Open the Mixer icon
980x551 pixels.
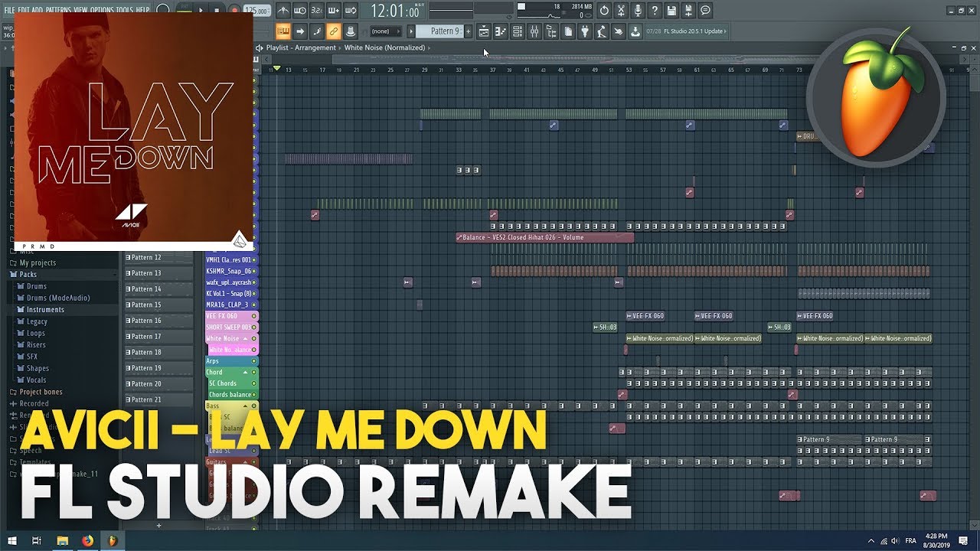[534, 31]
